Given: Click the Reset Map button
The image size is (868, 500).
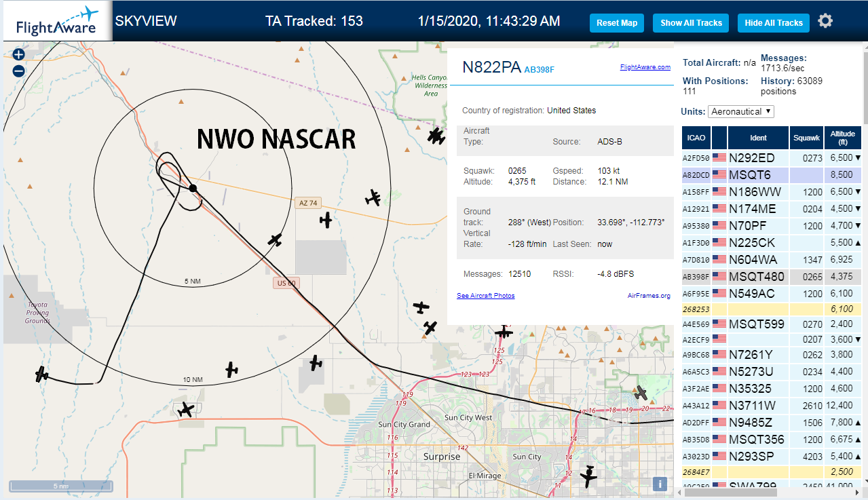Looking at the screenshot, I should pyautogui.click(x=617, y=23).
